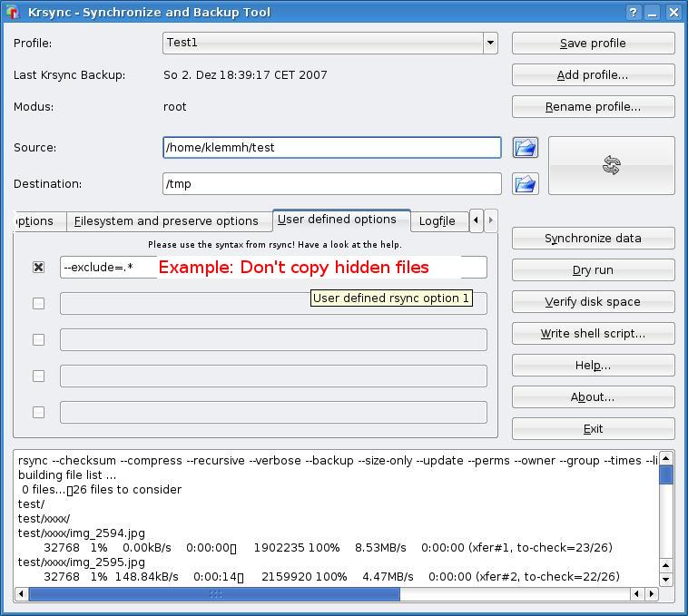The height and width of the screenshot is (616, 688).
Task: Uncheck the --exclude=.* option checkbox
Action: coord(39,267)
